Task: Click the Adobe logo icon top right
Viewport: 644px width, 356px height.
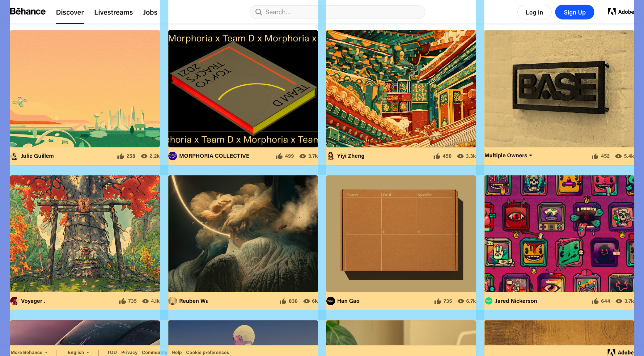Action: coord(611,12)
